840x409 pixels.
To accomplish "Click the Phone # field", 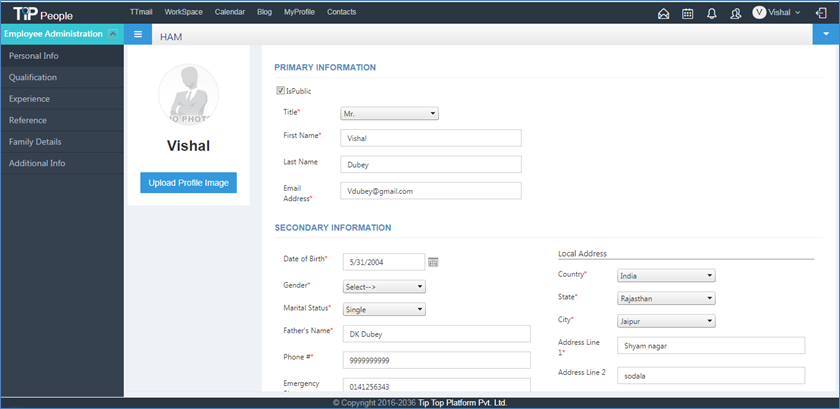I will click(x=437, y=360).
